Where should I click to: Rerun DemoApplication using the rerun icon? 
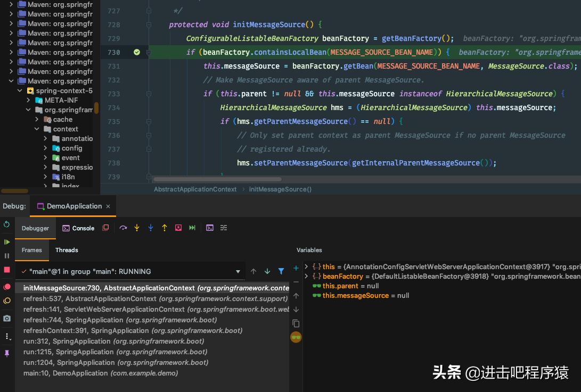pyautogui.click(x=7, y=224)
